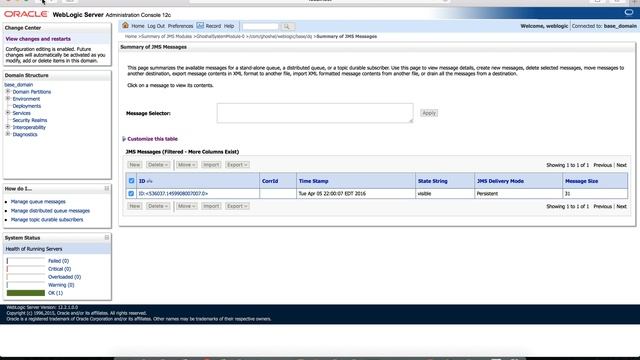The height and width of the screenshot is (360, 640).
Task: Open the base_domain tree root link
Action: 19,84
